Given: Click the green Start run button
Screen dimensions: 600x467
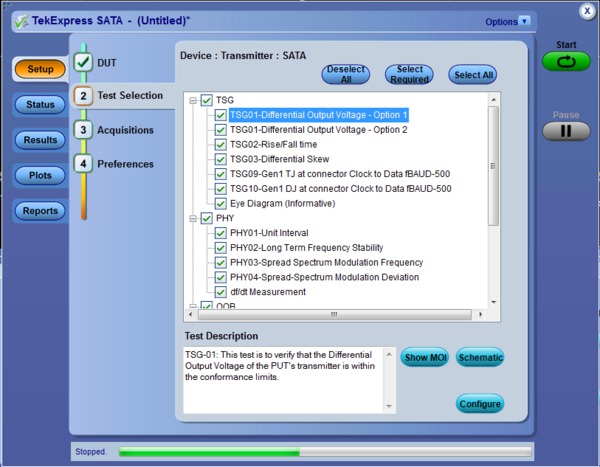Looking at the screenshot, I should [x=566, y=61].
